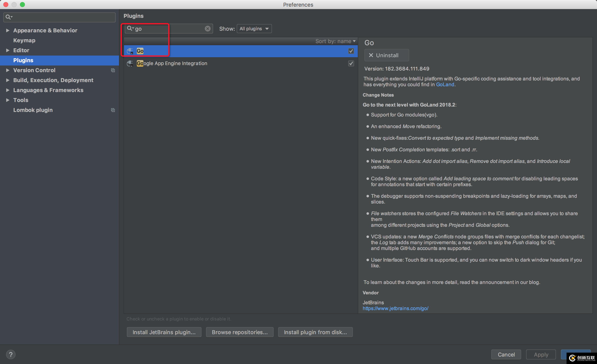Viewport: 597px width, 364px height.
Task: Click the Google App Engine Integration icon
Action: click(x=130, y=63)
